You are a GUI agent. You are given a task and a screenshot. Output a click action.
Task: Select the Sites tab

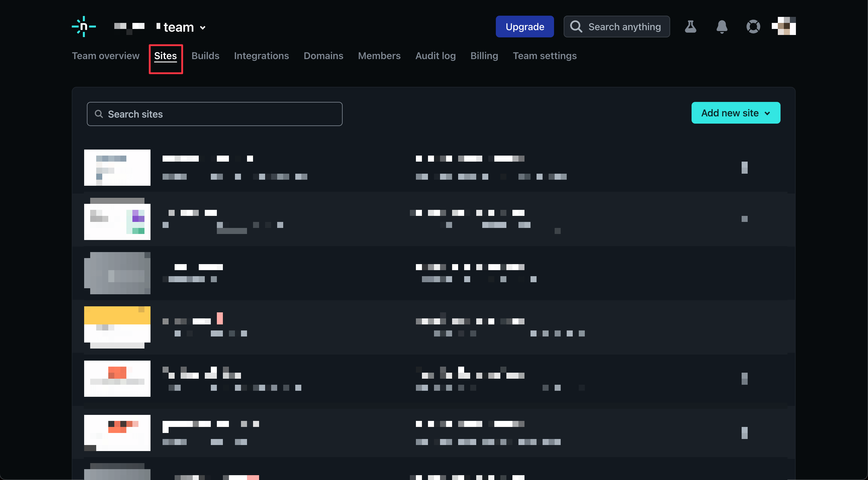point(166,55)
